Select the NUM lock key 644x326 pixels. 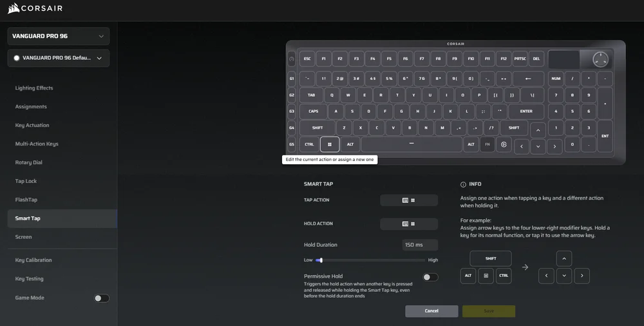tap(556, 79)
